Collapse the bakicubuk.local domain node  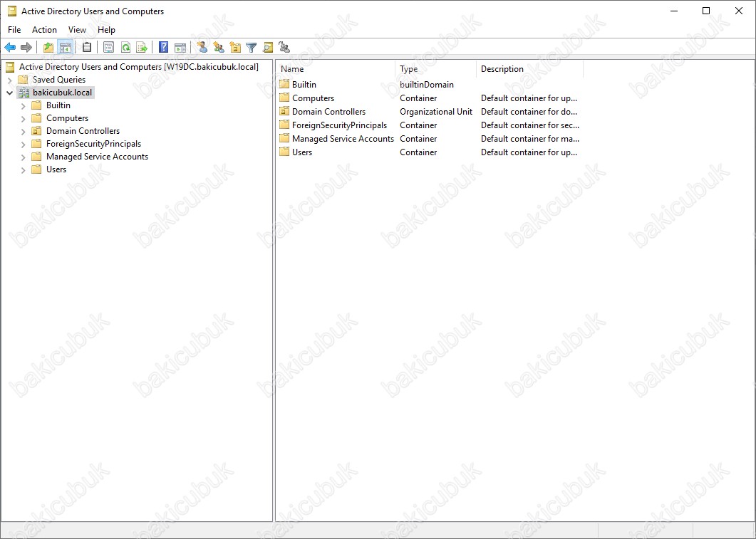point(10,93)
